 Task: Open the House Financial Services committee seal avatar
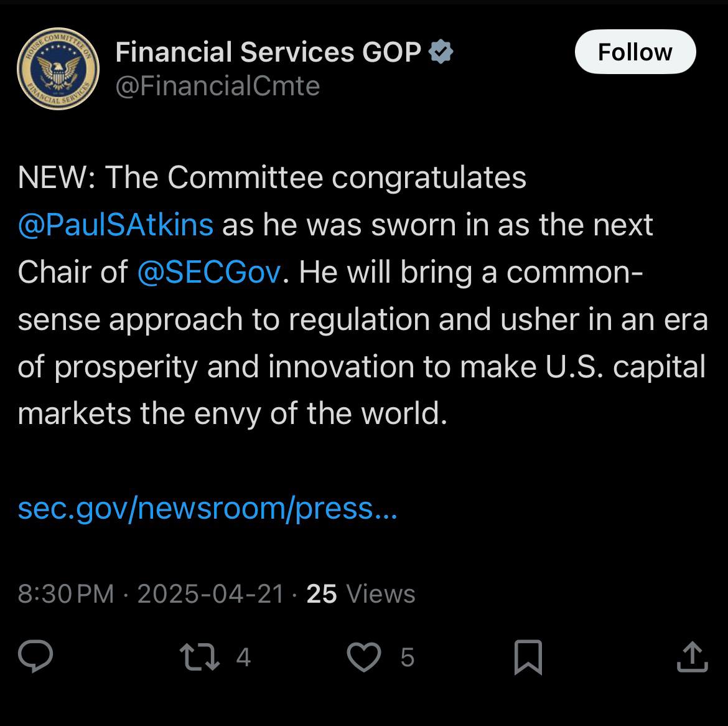[58, 68]
